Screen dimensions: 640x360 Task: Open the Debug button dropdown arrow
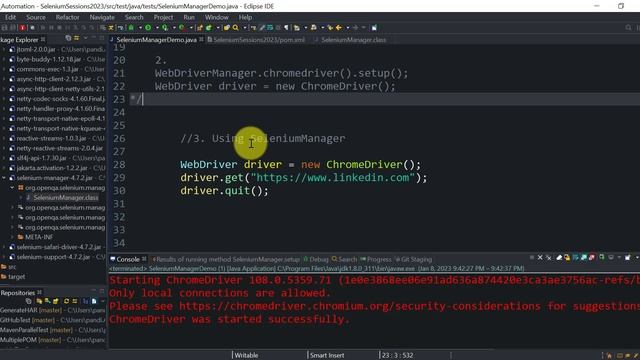[140, 28]
